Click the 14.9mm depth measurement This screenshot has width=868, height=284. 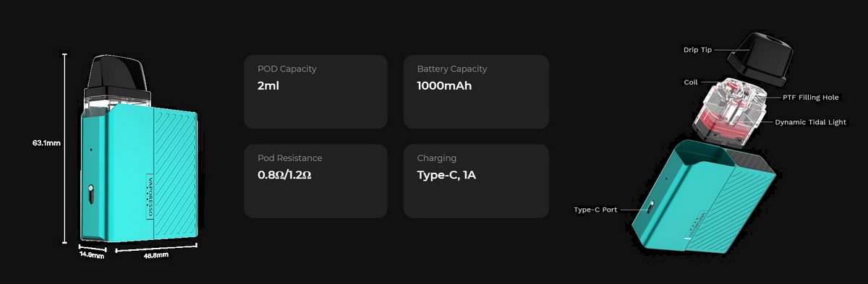(92, 254)
